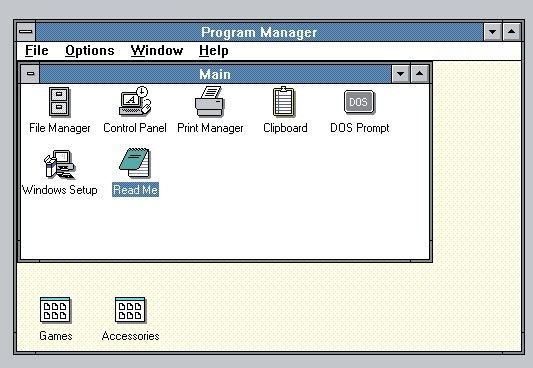533x368 pixels.
Task: Click the highlighted Read Me label
Action: (x=135, y=190)
